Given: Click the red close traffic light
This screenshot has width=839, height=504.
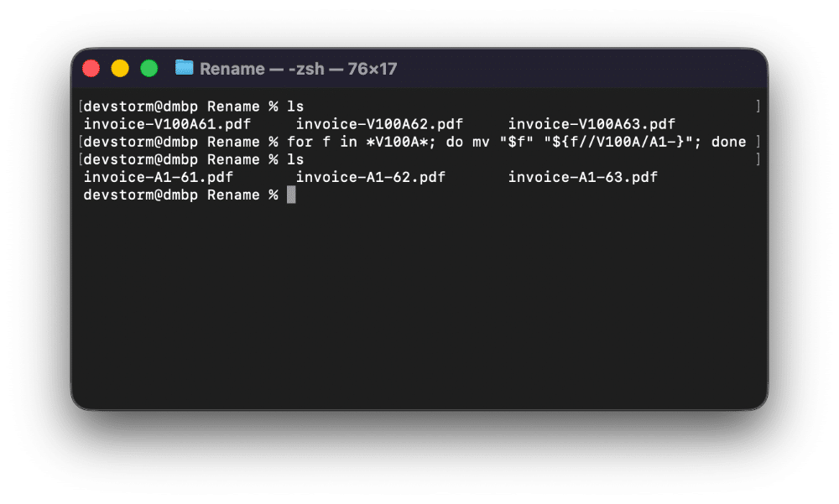Looking at the screenshot, I should point(91,68).
